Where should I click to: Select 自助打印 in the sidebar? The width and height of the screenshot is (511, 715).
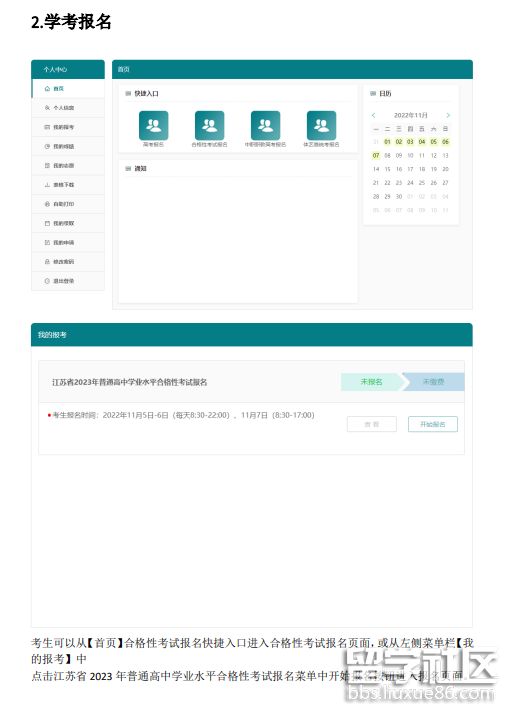[68, 204]
